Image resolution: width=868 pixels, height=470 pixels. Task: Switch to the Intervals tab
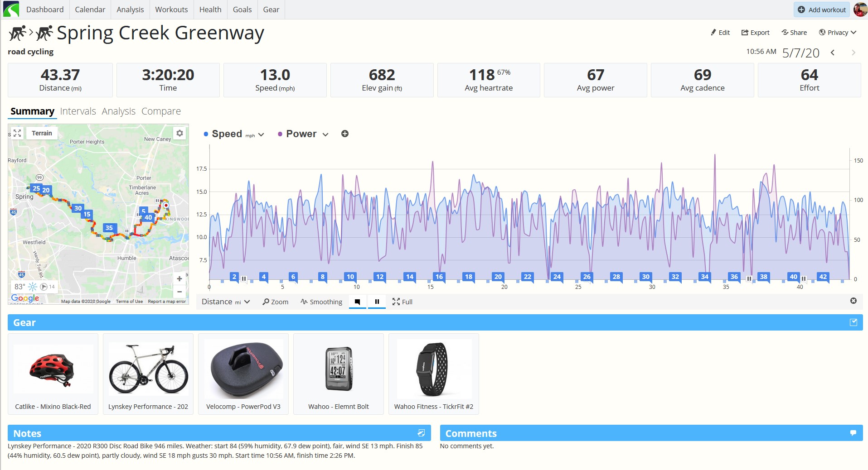click(x=78, y=111)
